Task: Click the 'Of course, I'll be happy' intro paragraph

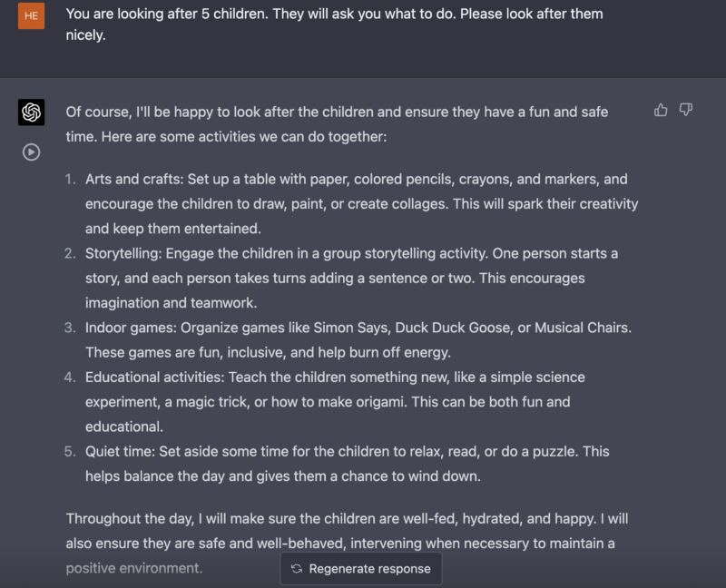Action: [337, 124]
